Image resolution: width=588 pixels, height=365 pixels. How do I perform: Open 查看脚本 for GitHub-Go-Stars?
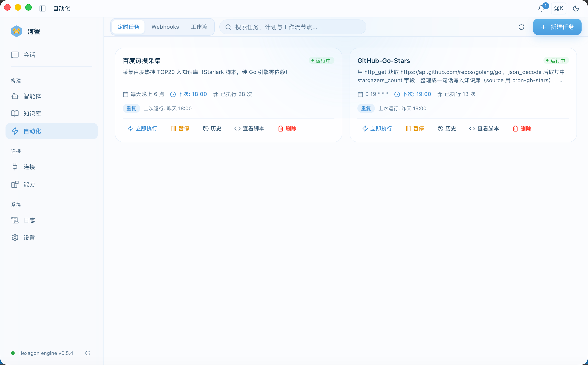pos(484,129)
